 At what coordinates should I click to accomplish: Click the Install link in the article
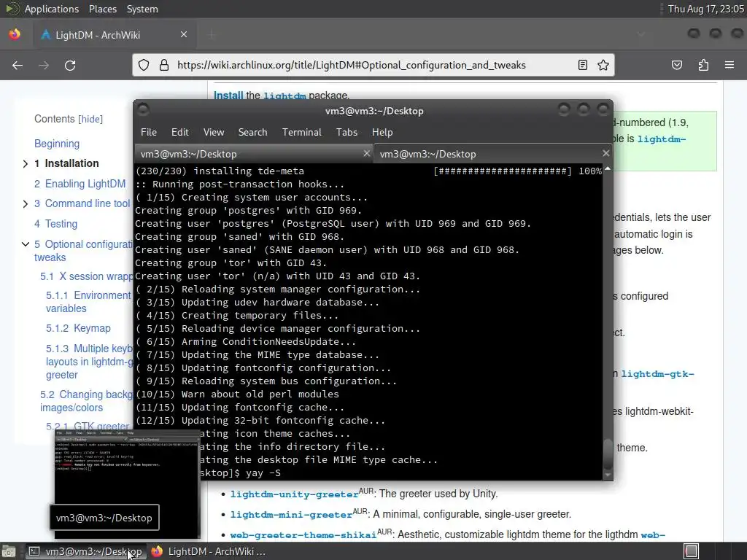228,96
